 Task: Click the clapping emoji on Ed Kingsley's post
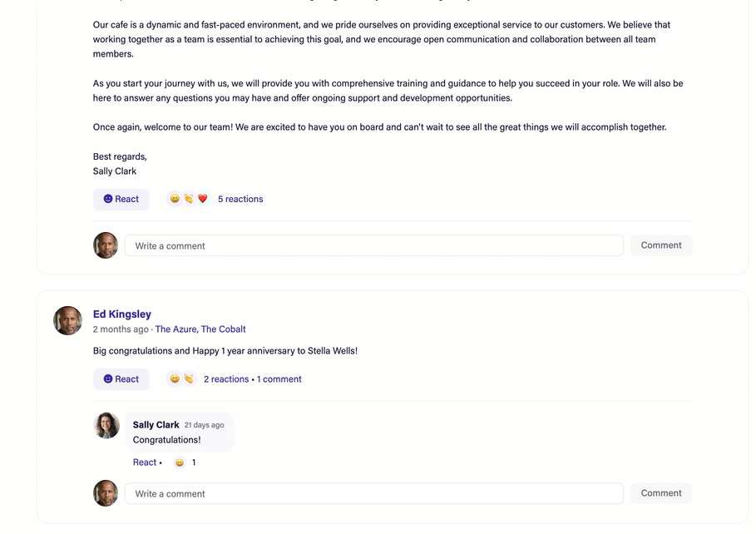(x=189, y=379)
